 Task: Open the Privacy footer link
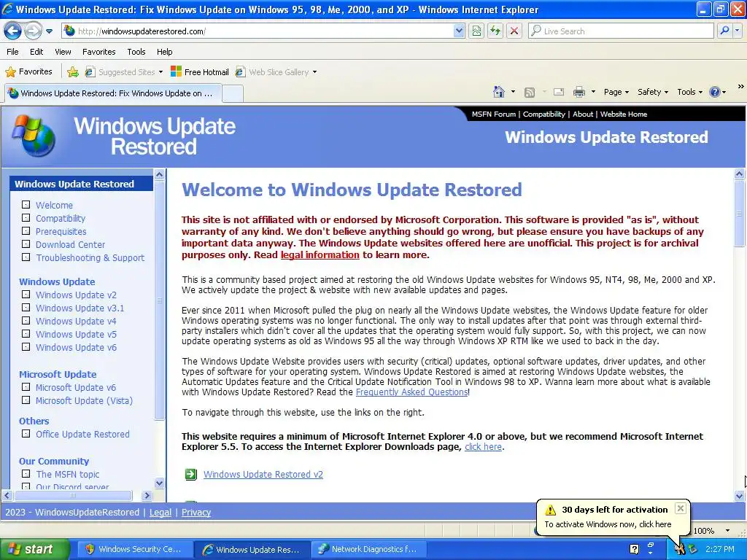196,513
